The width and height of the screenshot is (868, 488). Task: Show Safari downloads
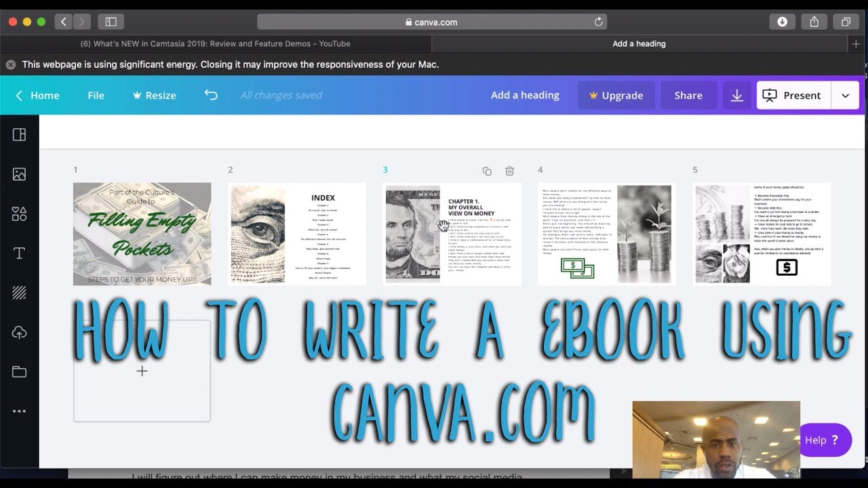click(782, 22)
